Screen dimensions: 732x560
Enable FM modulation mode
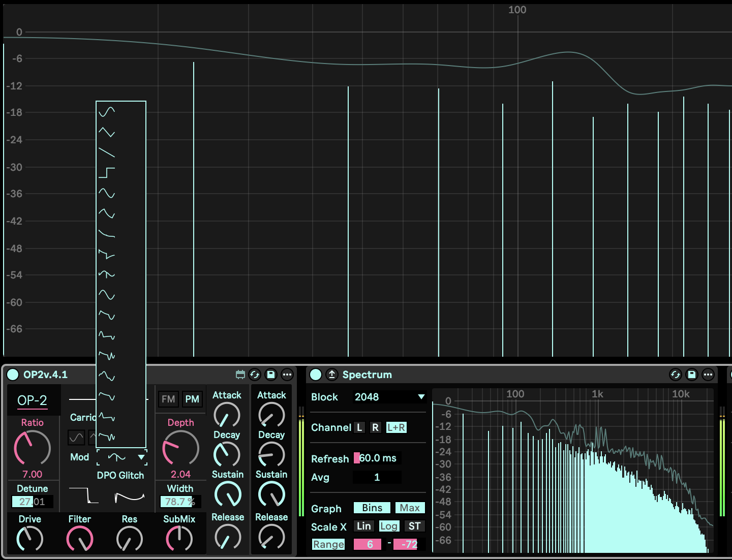168,399
